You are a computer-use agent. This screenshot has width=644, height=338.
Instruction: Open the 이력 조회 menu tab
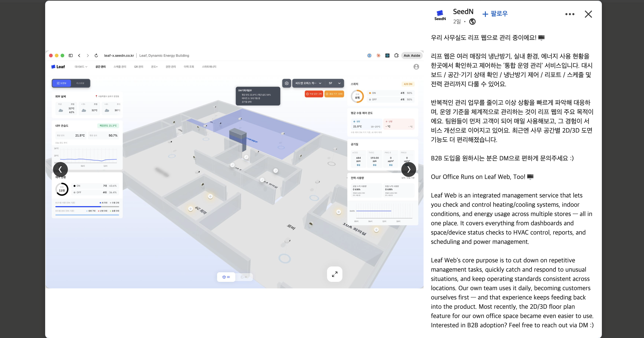189,67
